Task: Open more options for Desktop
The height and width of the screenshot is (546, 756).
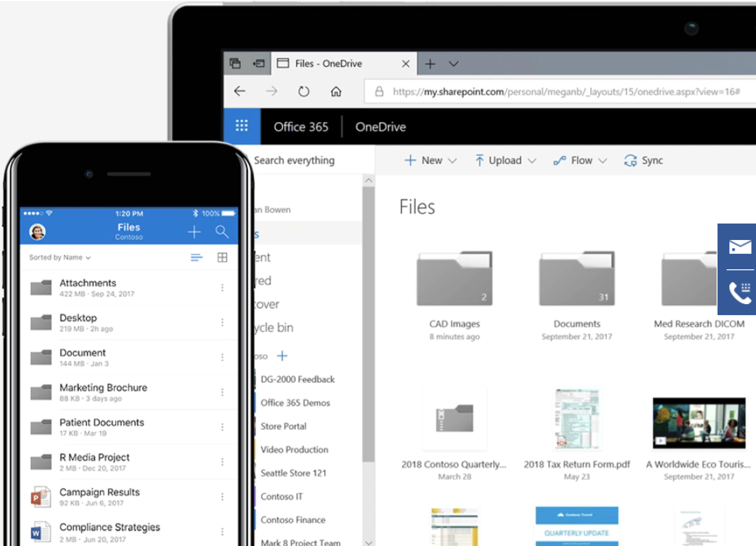Action: [222, 322]
